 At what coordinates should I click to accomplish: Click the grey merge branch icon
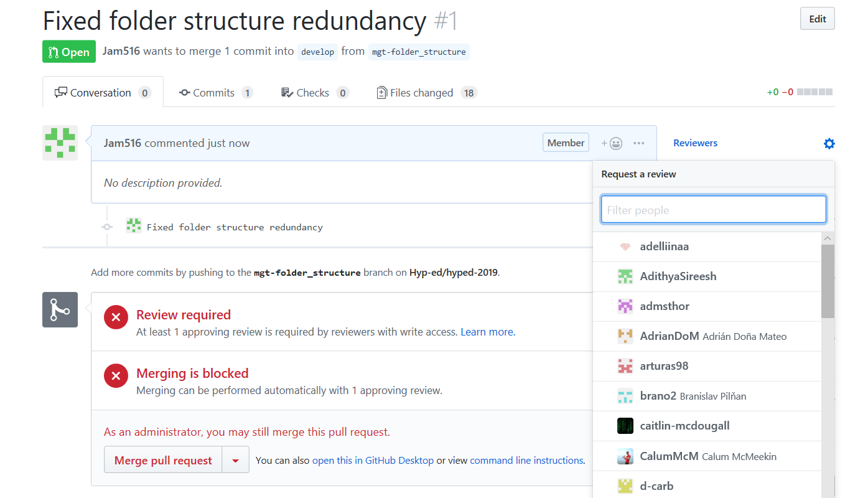60,309
